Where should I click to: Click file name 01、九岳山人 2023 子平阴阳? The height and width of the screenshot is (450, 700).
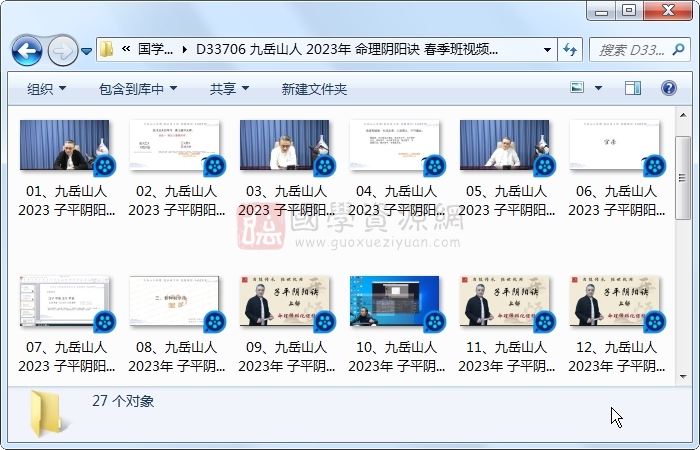point(67,200)
